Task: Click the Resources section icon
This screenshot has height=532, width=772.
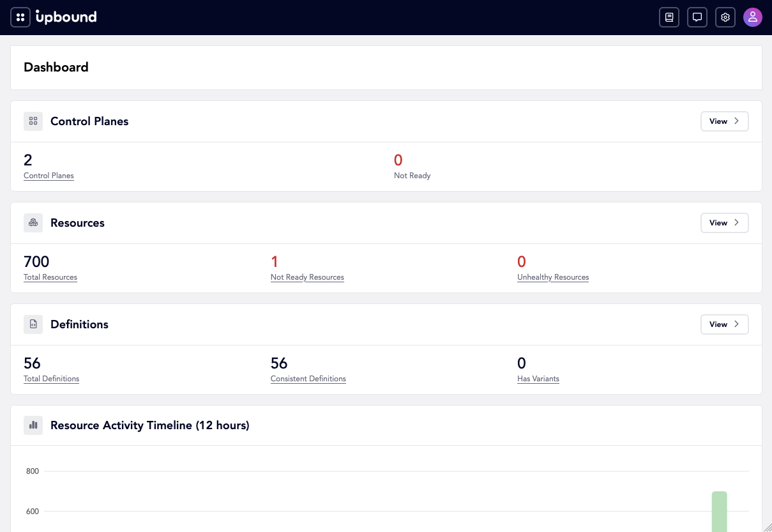Action: (x=33, y=223)
